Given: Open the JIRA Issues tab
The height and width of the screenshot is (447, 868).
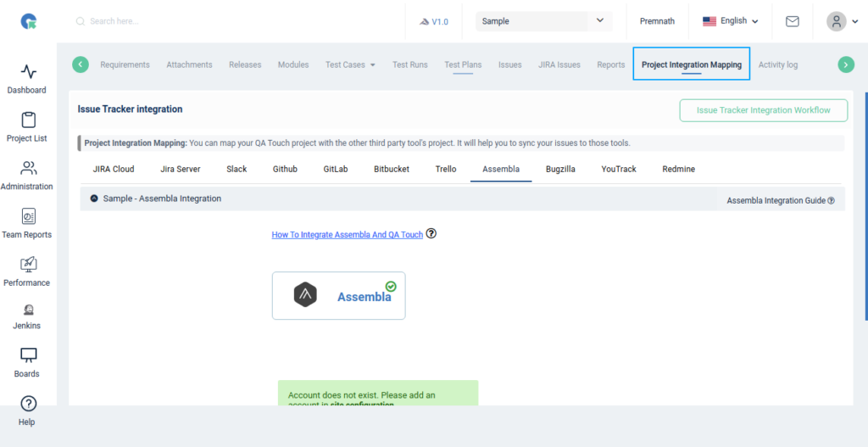Looking at the screenshot, I should pyautogui.click(x=559, y=64).
